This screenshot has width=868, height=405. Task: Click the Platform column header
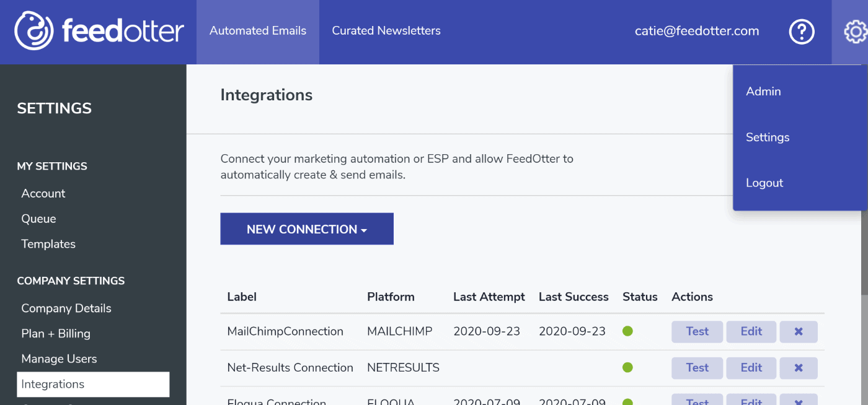pyautogui.click(x=391, y=297)
